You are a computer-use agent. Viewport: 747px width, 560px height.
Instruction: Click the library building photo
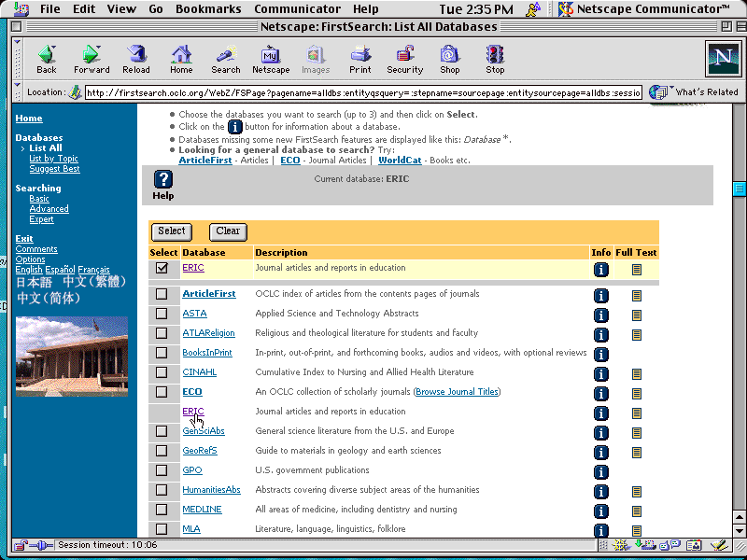point(72,357)
